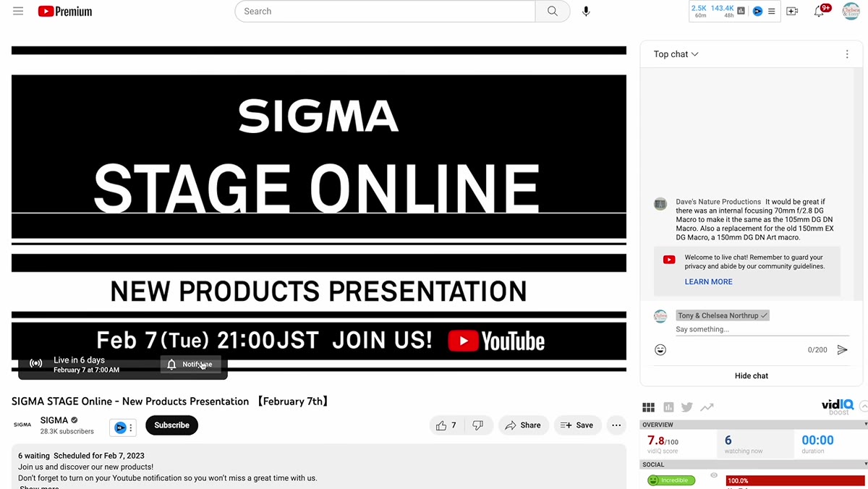Toggle the Notify me bell button
This screenshot has height=489, width=868.
click(x=191, y=365)
